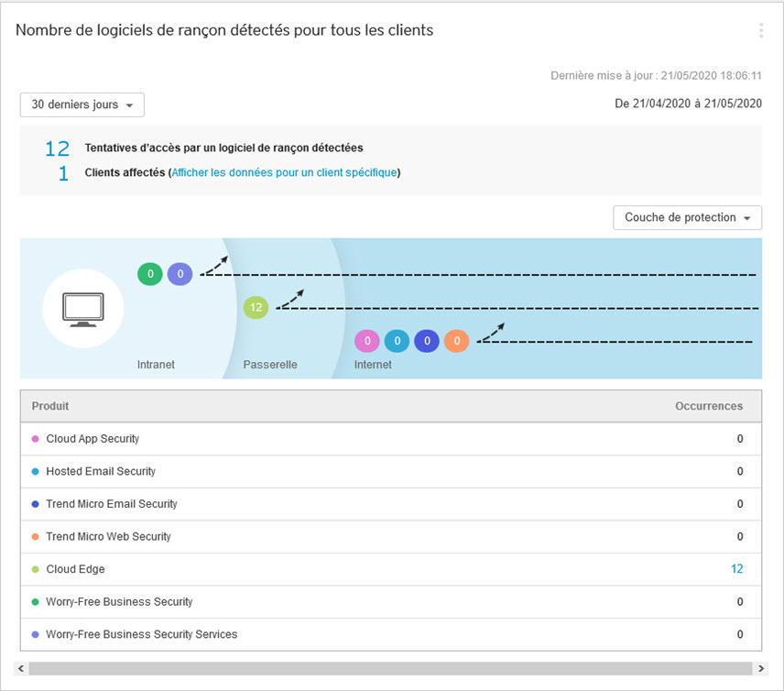Sort by the Occurrences column header
Viewport: 784px width, 691px height.
tap(709, 406)
